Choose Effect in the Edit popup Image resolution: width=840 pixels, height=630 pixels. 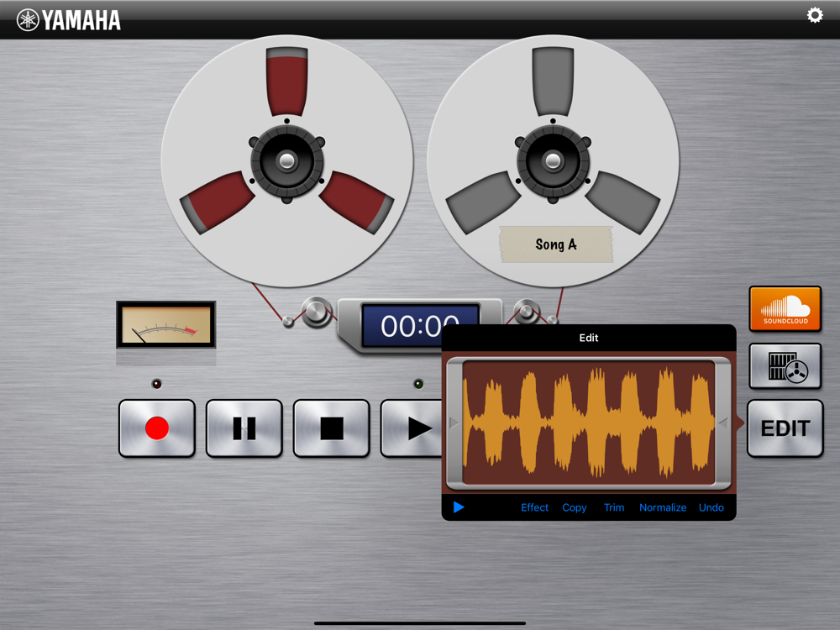534,507
